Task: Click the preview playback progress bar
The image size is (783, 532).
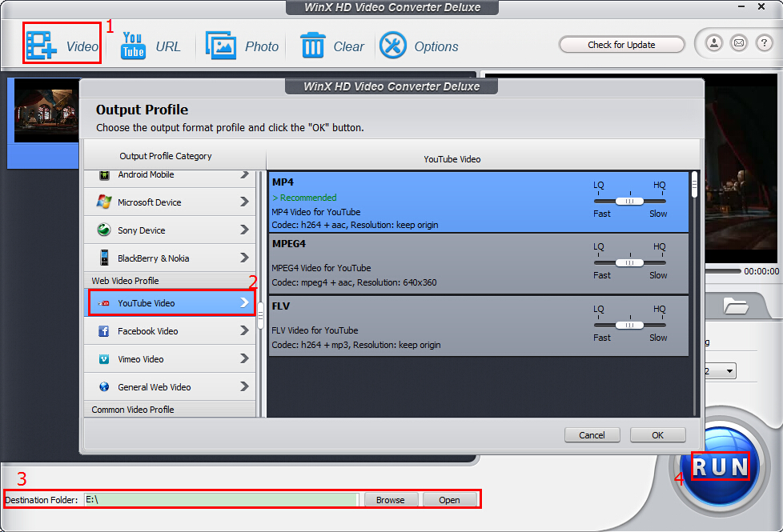Action: click(723, 271)
